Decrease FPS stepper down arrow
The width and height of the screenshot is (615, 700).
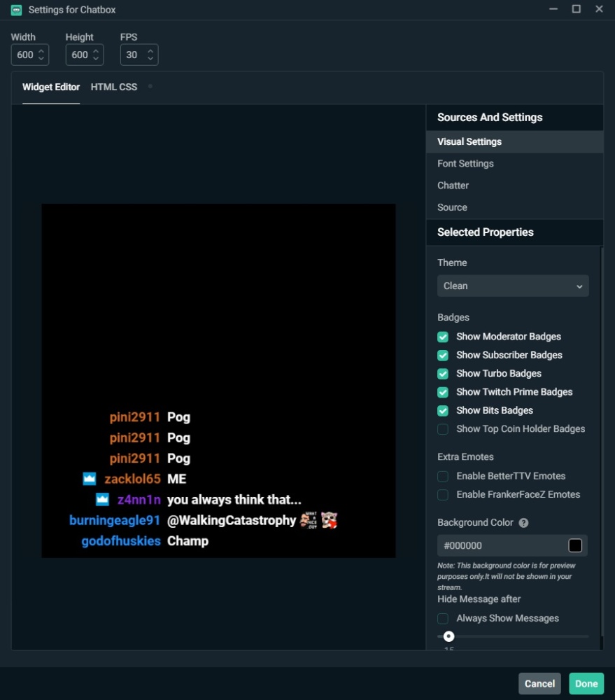coord(150,59)
